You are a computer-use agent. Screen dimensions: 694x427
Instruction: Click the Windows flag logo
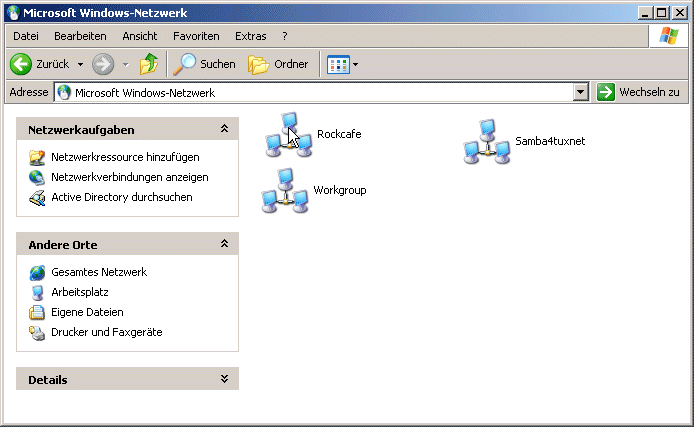pos(668,36)
